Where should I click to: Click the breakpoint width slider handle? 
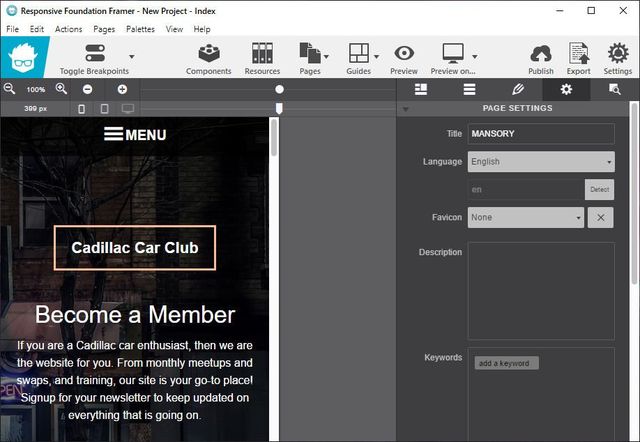click(x=279, y=107)
